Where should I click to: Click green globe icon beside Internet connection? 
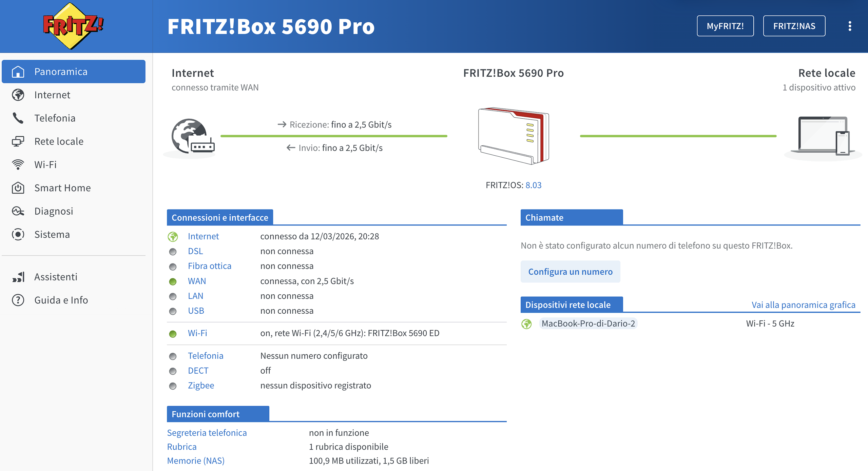coord(173,236)
